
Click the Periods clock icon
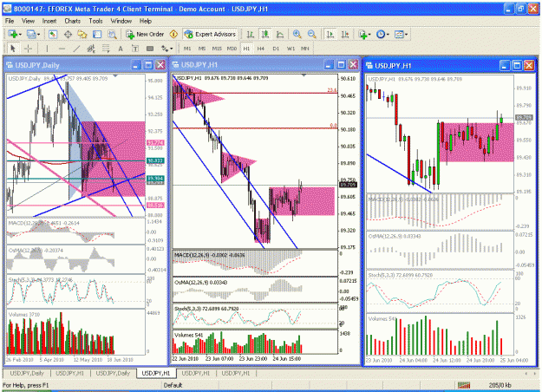click(381, 34)
